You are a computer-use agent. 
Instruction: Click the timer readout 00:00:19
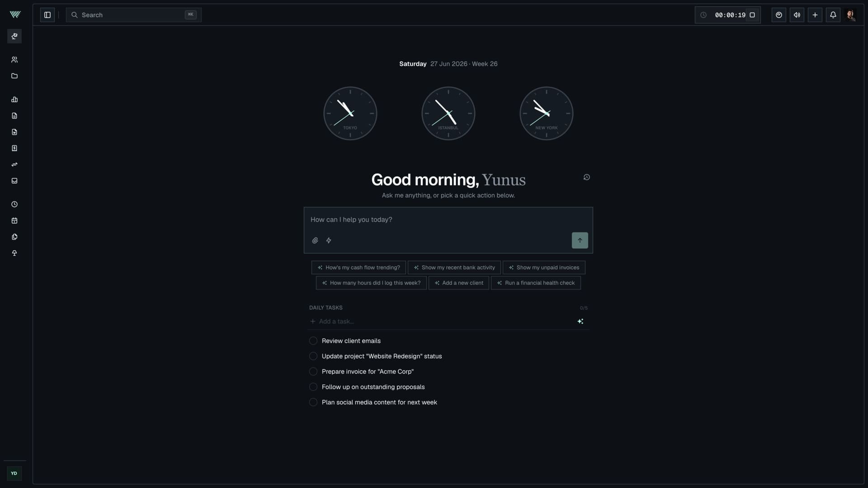(730, 15)
